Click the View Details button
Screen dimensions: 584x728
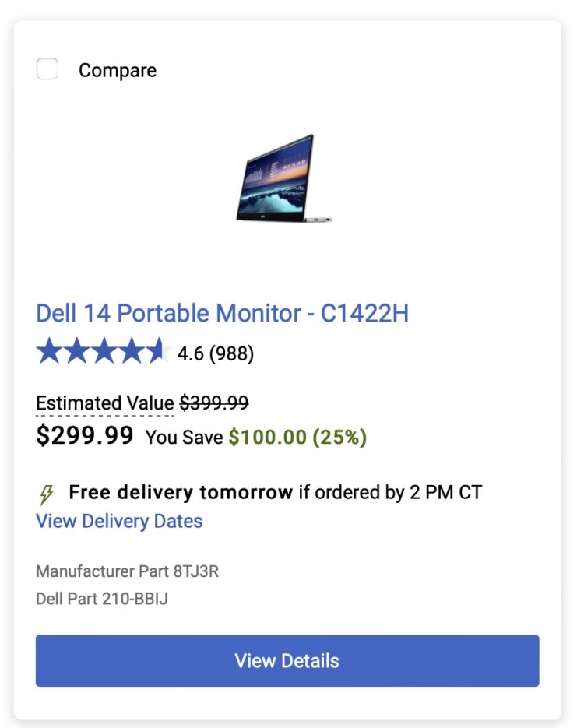click(x=287, y=660)
